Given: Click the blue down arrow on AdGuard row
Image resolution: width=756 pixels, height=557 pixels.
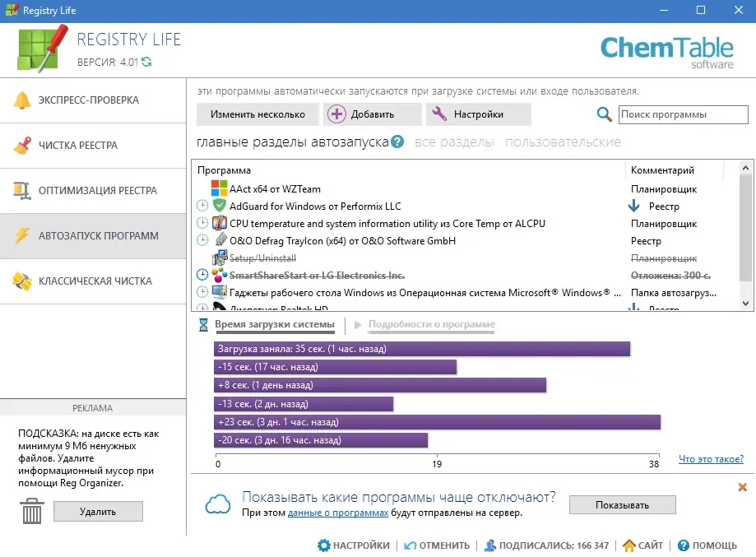Looking at the screenshot, I should (x=634, y=206).
